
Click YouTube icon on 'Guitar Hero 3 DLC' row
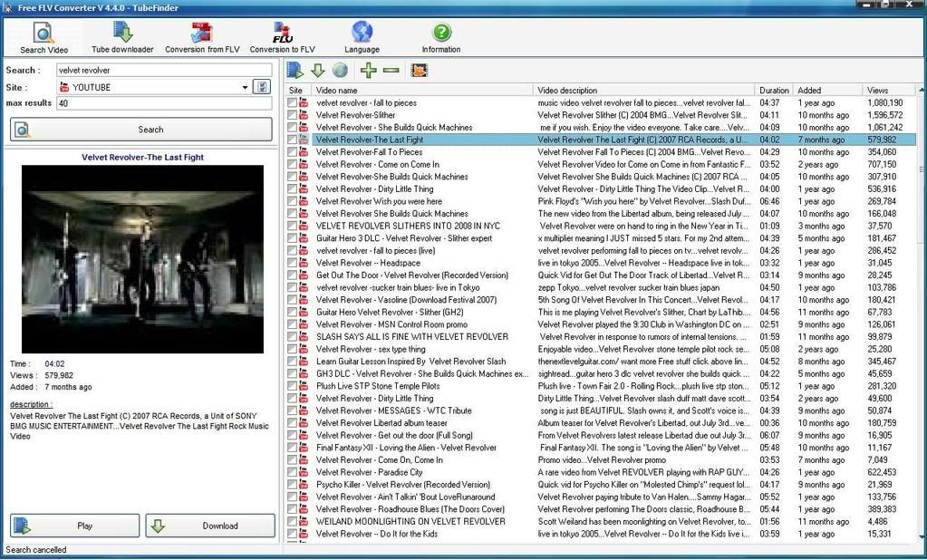(304, 238)
